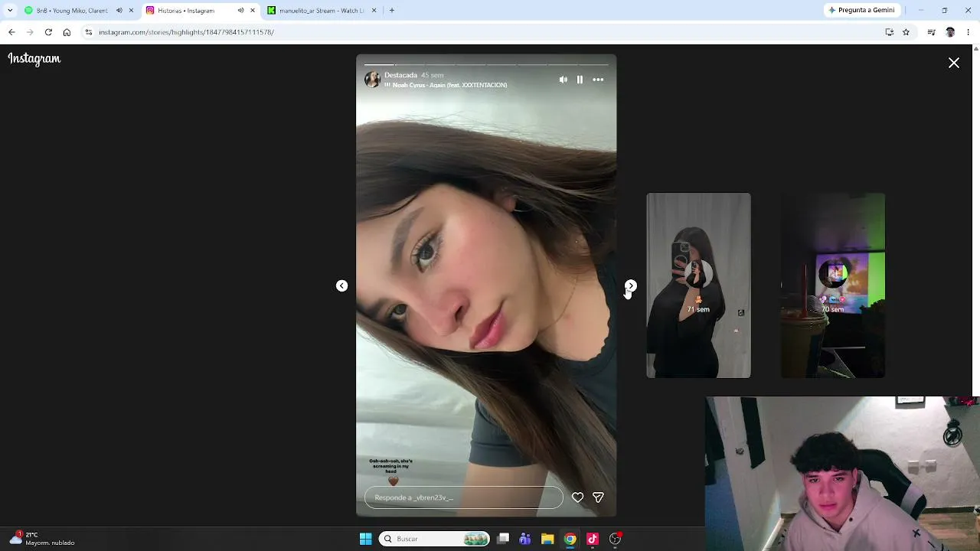Install the Instagram app from address bar
The height and width of the screenshot is (551, 980).
[890, 32]
